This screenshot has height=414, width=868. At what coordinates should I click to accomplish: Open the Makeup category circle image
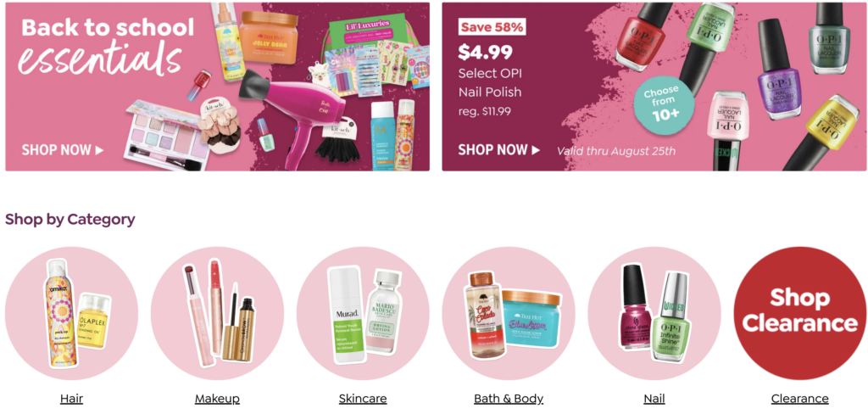pos(217,314)
